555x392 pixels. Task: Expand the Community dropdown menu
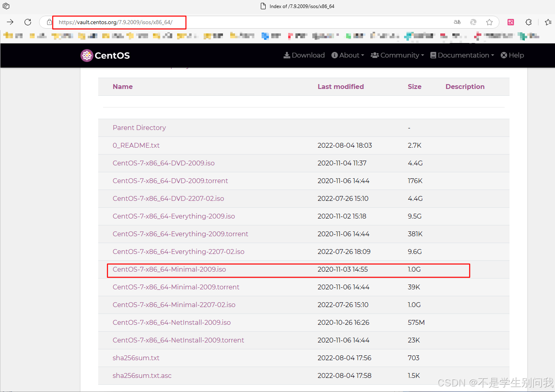[397, 55]
